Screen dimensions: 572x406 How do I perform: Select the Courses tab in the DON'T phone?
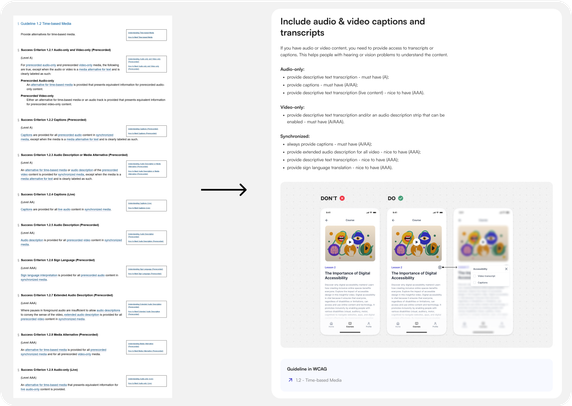click(350, 324)
